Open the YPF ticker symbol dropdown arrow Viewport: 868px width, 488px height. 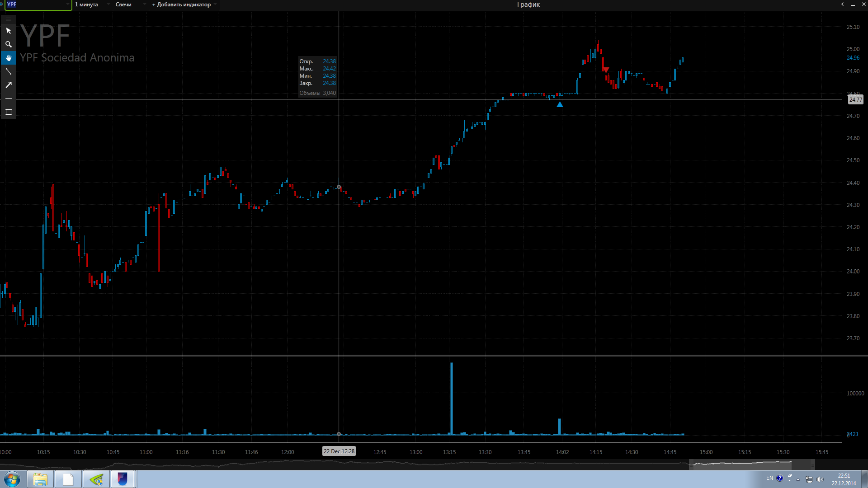(68, 5)
